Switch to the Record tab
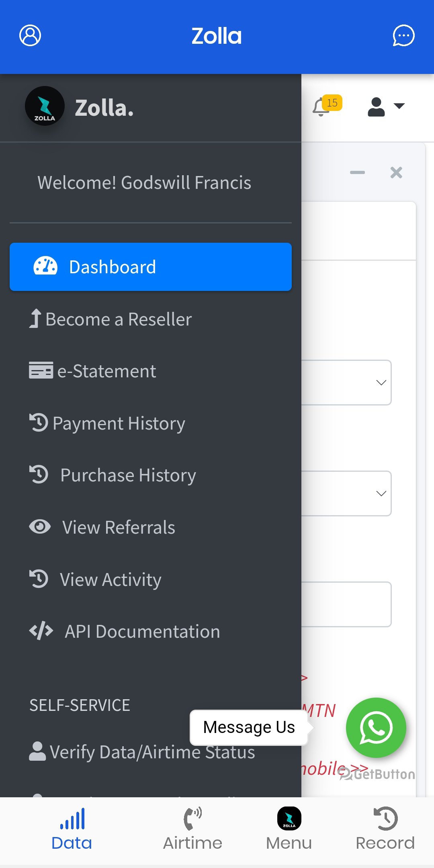The height and width of the screenshot is (868, 434). [385, 829]
